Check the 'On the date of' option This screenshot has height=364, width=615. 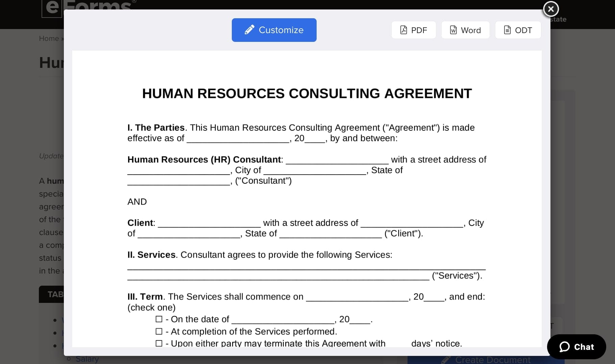[159, 319]
